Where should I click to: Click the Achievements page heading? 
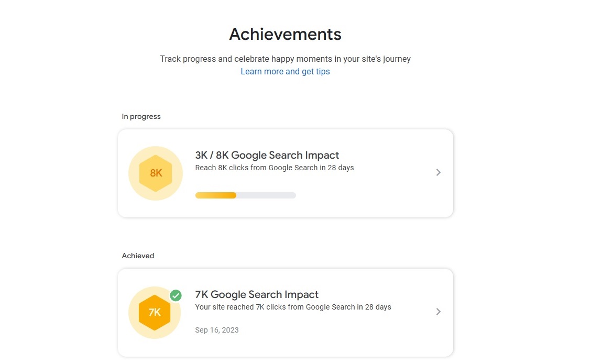click(285, 34)
